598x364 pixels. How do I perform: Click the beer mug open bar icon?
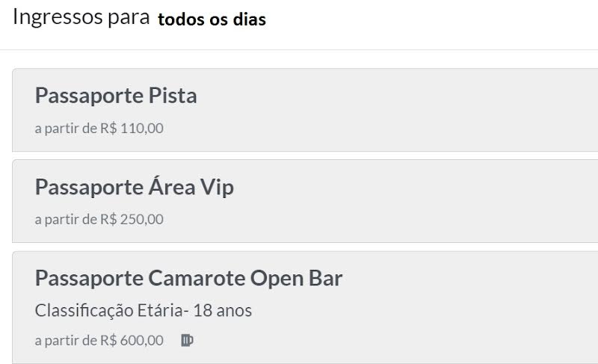click(x=187, y=340)
